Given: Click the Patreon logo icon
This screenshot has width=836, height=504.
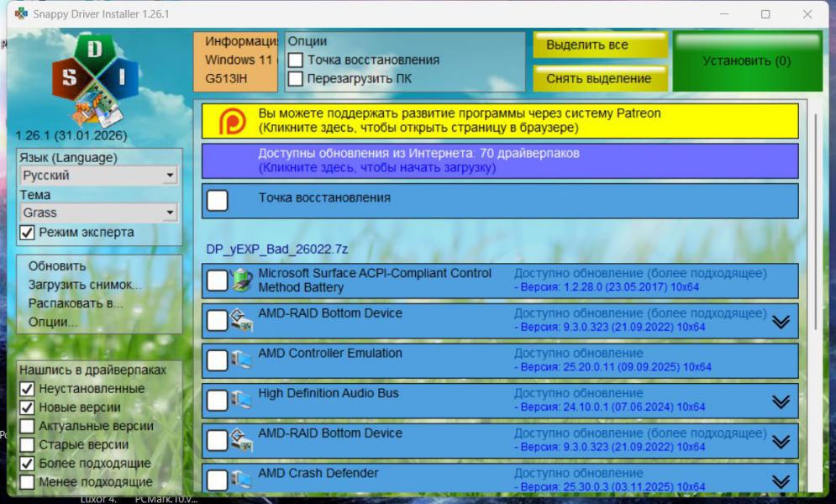Looking at the screenshot, I should (x=232, y=121).
